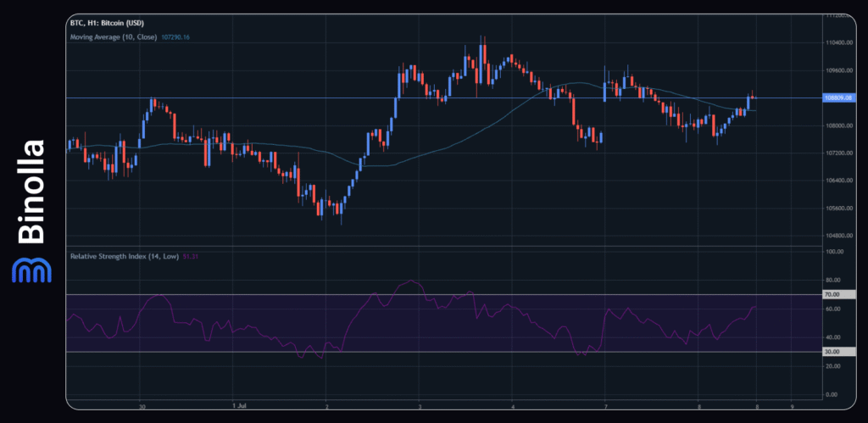This screenshot has height=423, width=868.
Task: Click the 7 date marker on time axis
Action: (605, 407)
